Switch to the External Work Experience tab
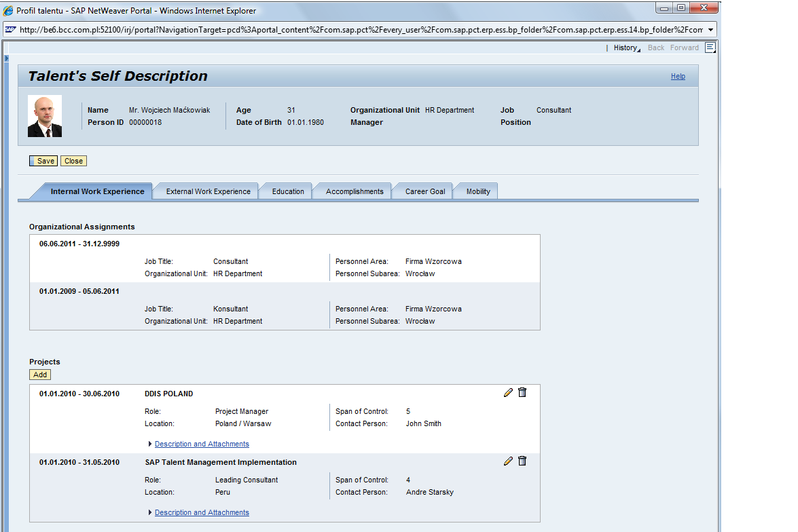The image size is (798, 532). [x=206, y=191]
